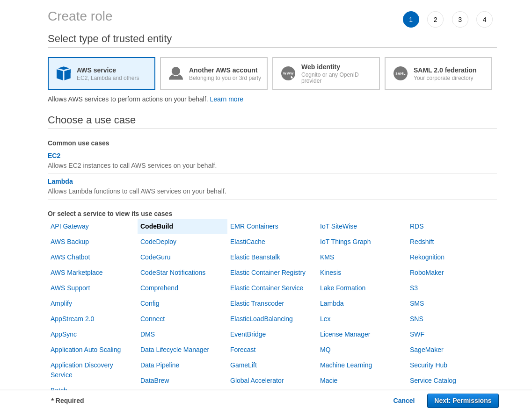Cancel the role creation

pos(403,401)
